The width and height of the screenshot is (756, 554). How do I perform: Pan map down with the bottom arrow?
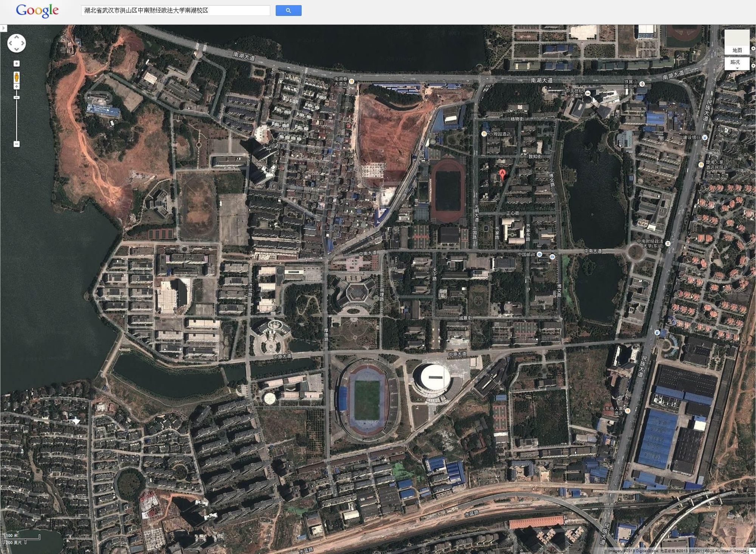coord(17,49)
